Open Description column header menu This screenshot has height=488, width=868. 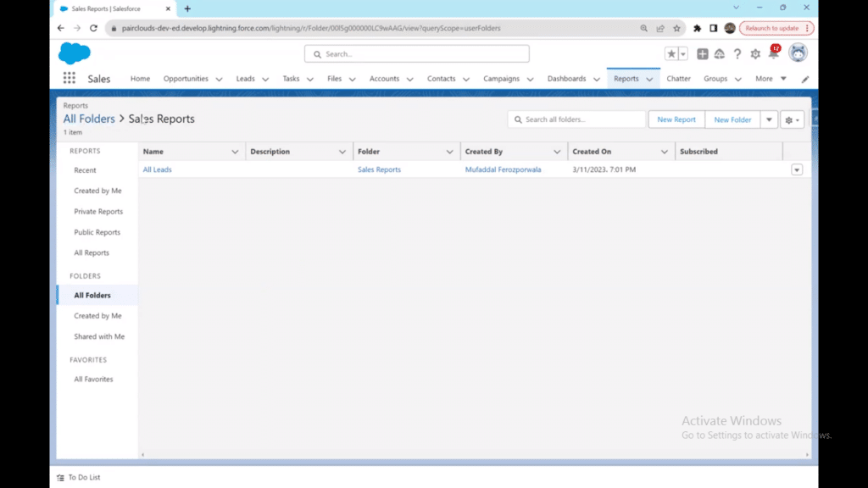342,152
